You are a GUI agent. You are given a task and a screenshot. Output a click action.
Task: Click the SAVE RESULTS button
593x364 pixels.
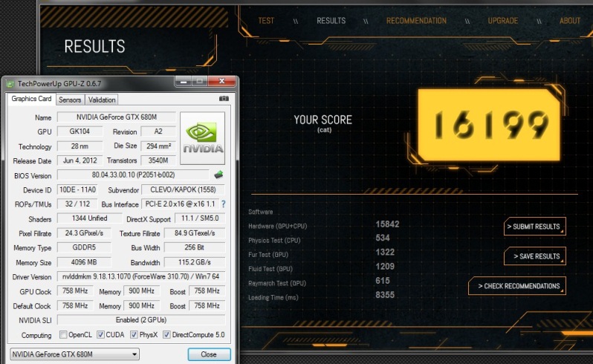click(535, 256)
